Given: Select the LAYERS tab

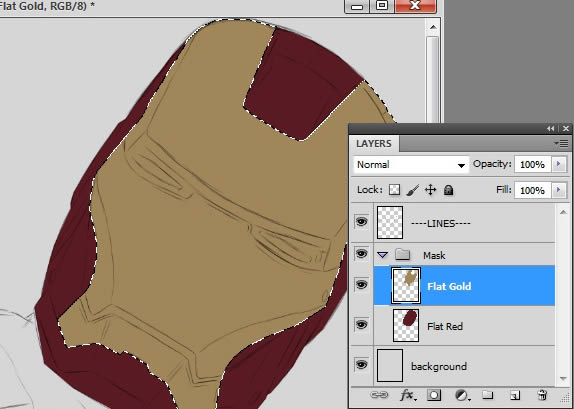Looking at the screenshot, I should click(x=374, y=144).
